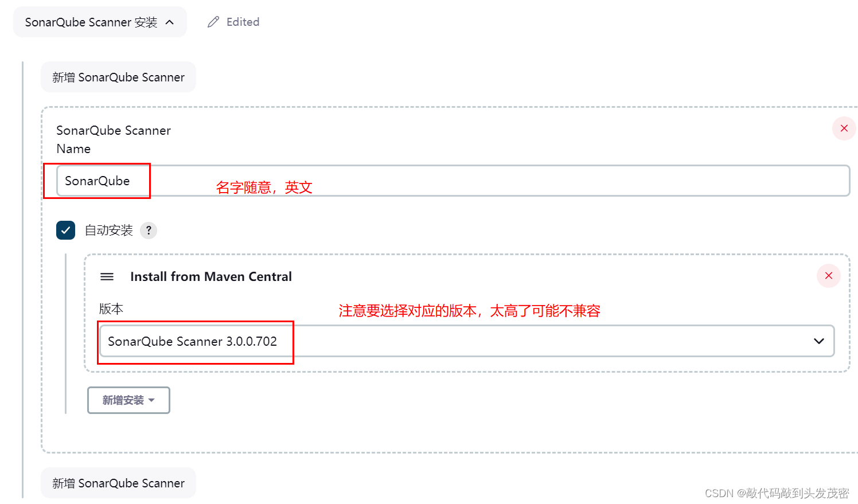Expand the 新增安装 dropdown button
Image resolution: width=858 pixels, height=504 pixels.
128,400
